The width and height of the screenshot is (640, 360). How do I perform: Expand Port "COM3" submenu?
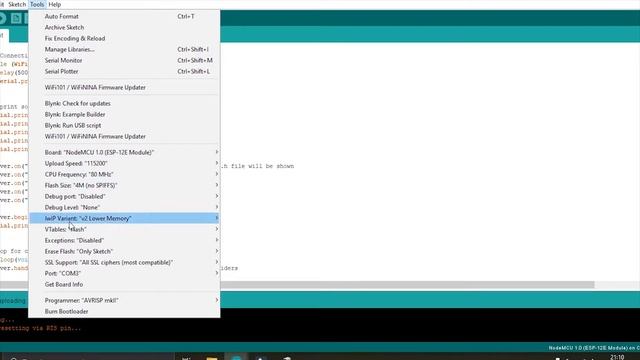(x=124, y=273)
